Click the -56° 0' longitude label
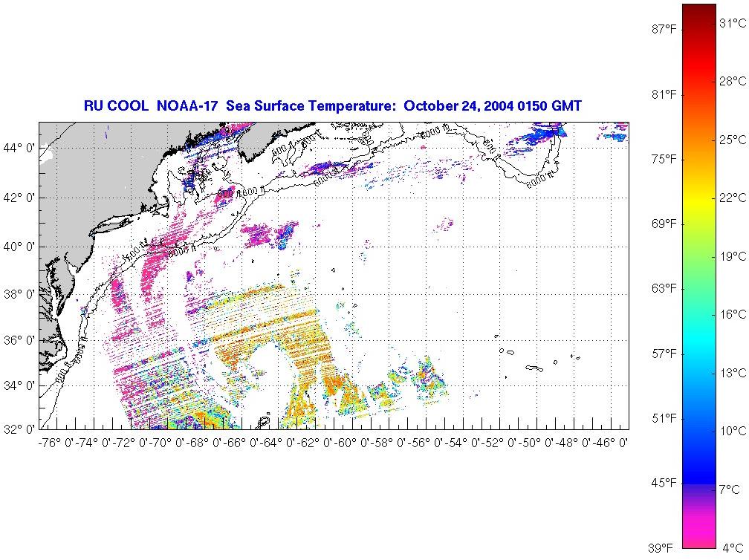 click(426, 443)
